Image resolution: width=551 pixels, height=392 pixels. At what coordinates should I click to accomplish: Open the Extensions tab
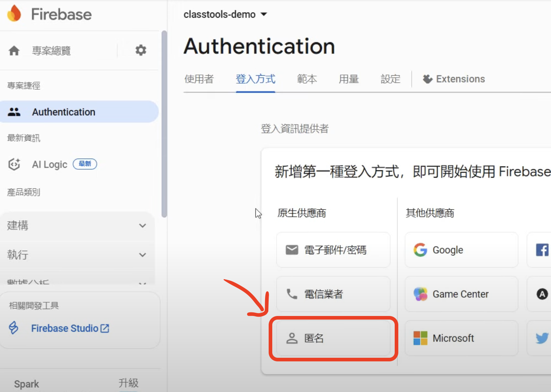pyautogui.click(x=454, y=79)
